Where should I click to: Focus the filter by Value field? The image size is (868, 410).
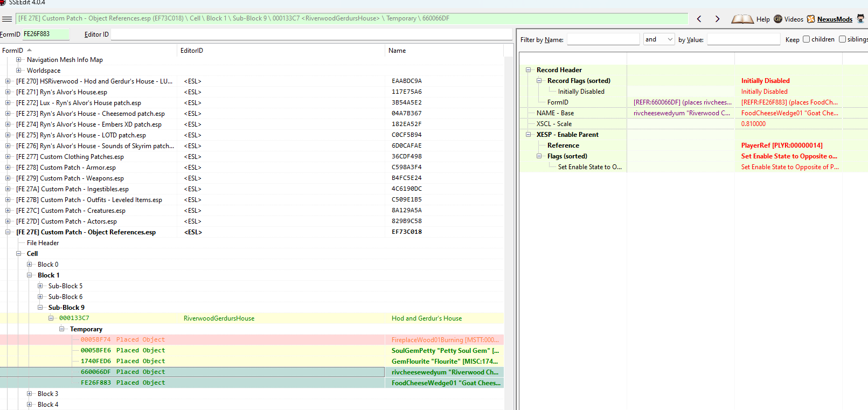[744, 39]
